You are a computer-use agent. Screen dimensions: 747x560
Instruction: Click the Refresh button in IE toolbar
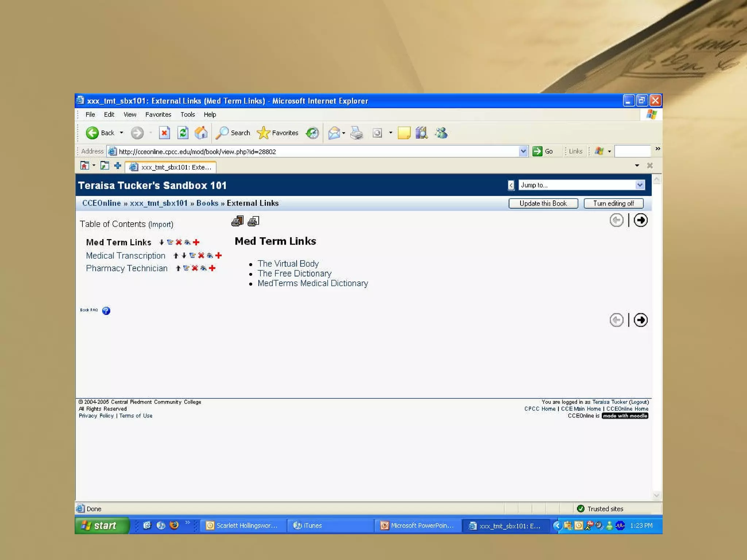(182, 133)
